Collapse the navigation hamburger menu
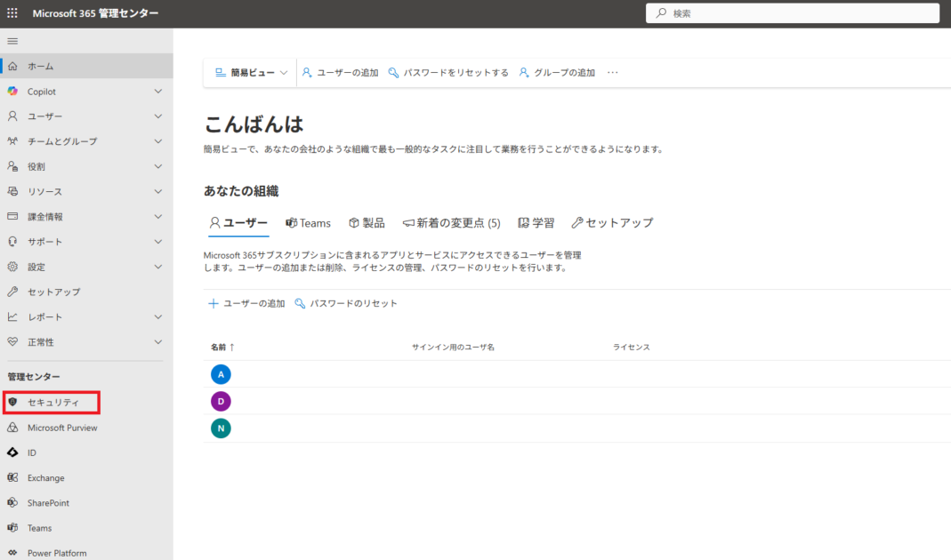The image size is (951, 560). [x=12, y=41]
